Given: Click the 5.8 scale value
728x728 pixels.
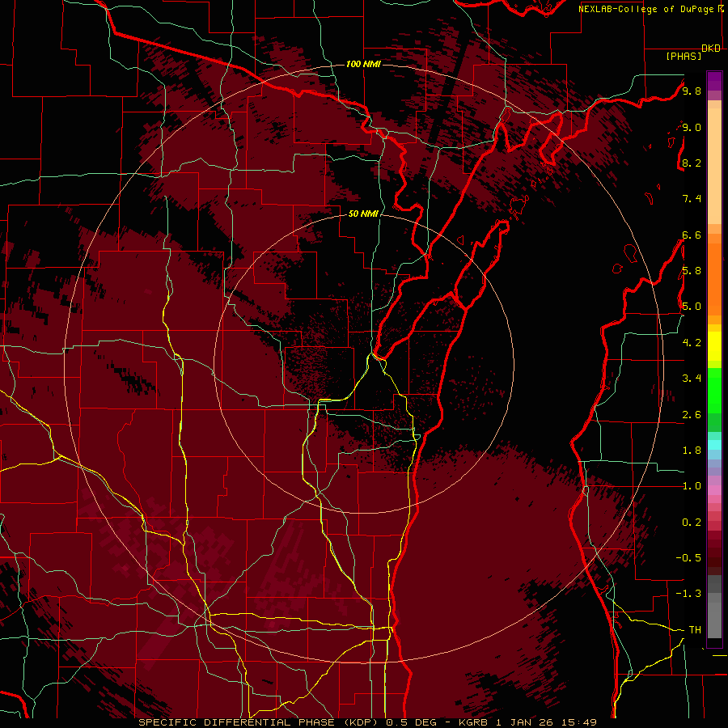Looking at the screenshot, I should click(692, 271).
